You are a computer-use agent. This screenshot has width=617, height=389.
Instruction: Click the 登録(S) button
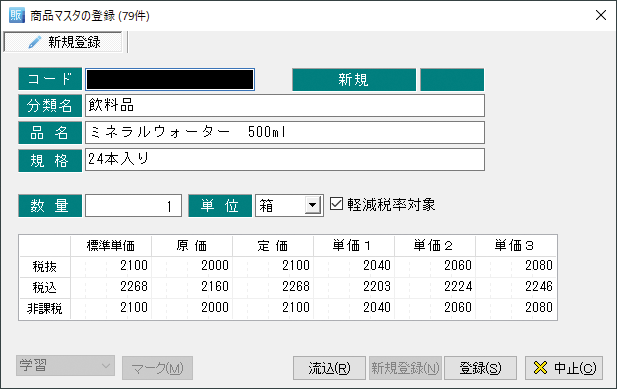pos(480,368)
